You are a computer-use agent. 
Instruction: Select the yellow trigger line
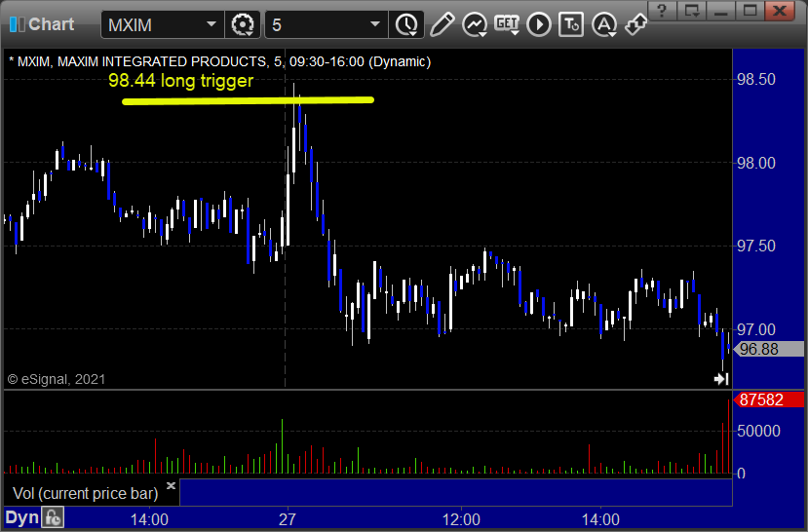(x=248, y=101)
